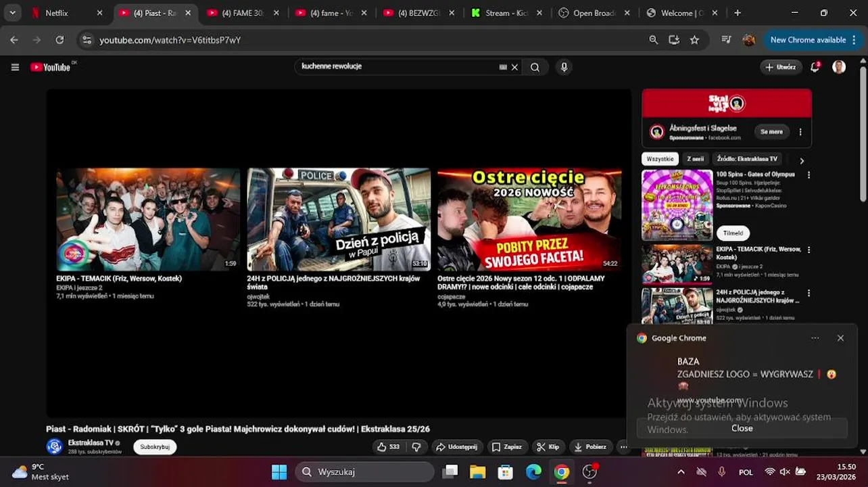Image resolution: width=868 pixels, height=487 pixels.
Task: Close the Google Chrome notification with X
Action: click(840, 338)
